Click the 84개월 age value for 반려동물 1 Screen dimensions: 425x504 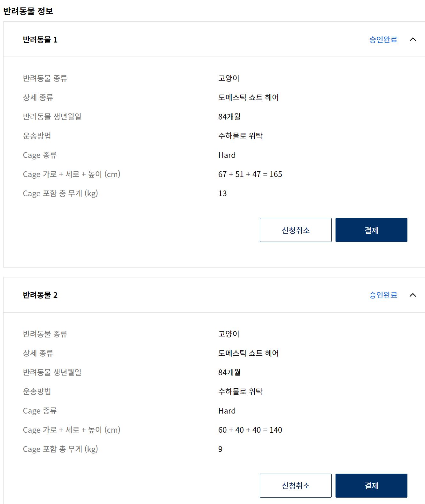229,117
